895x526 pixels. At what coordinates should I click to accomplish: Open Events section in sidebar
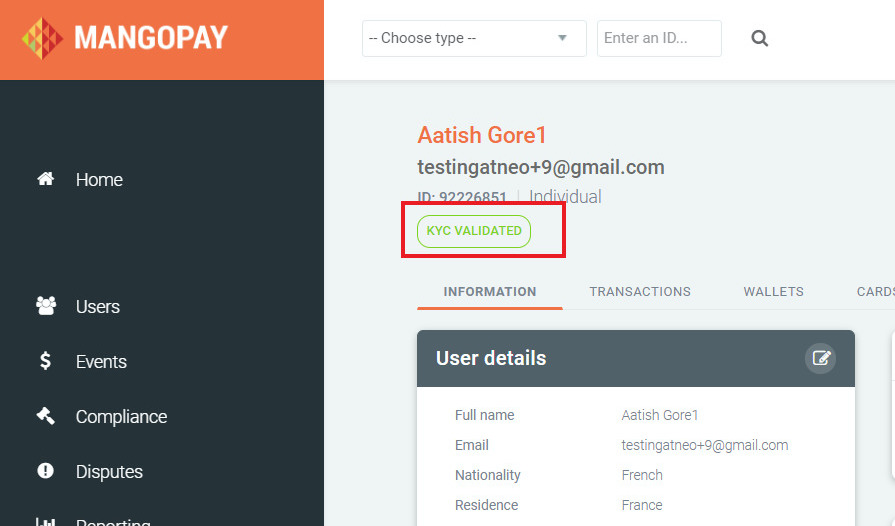click(101, 362)
